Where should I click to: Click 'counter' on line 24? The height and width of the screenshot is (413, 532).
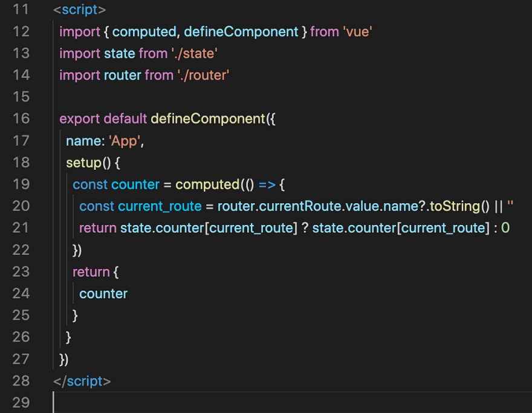point(103,293)
